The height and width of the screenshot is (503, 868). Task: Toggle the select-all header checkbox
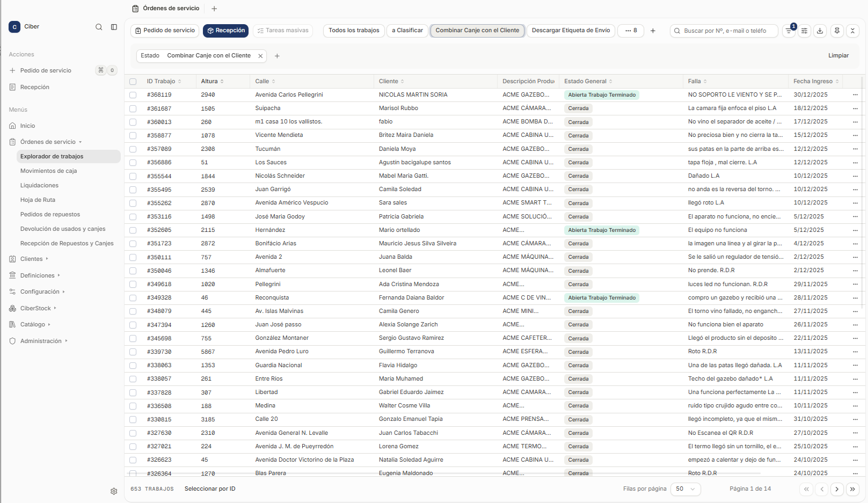133,82
